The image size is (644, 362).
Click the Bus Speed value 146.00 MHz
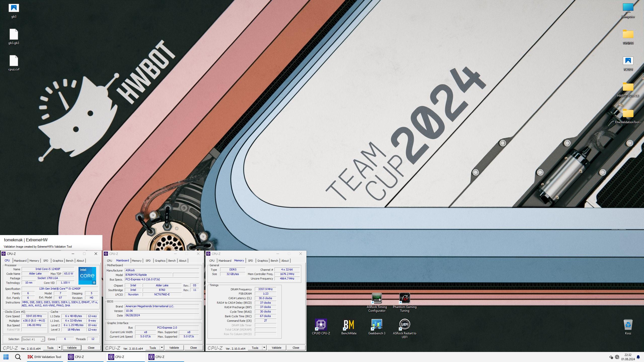[34, 325]
